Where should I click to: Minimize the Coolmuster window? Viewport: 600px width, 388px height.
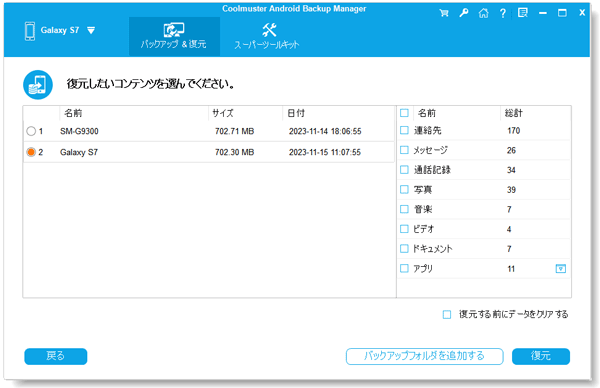(x=543, y=13)
